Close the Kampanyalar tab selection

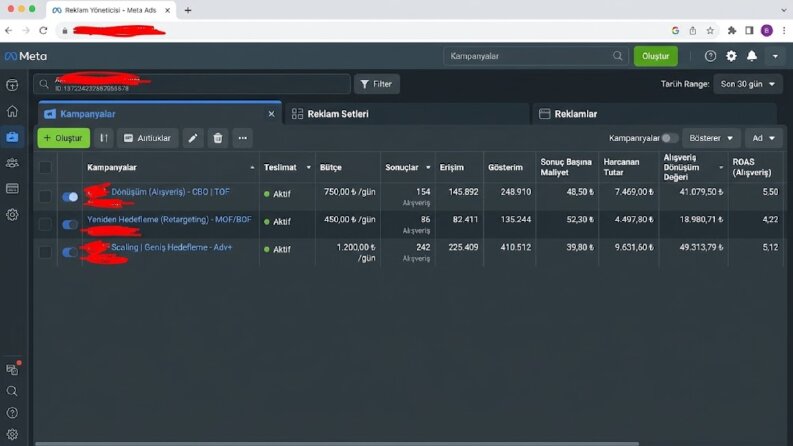272,114
